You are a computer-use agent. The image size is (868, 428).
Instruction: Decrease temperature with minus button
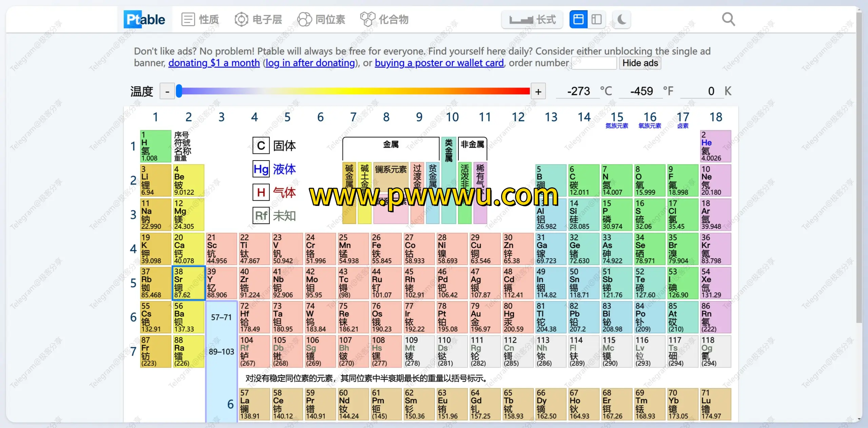pyautogui.click(x=167, y=92)
